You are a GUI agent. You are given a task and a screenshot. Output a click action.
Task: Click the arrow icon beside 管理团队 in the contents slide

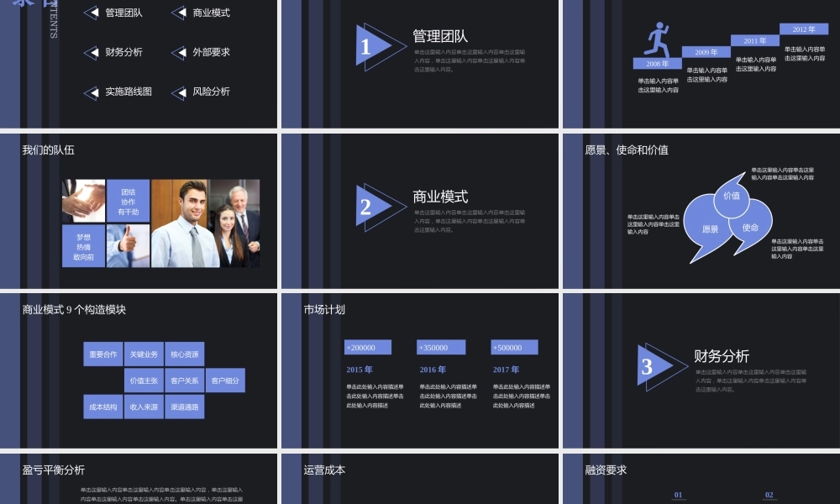(92, 13)
